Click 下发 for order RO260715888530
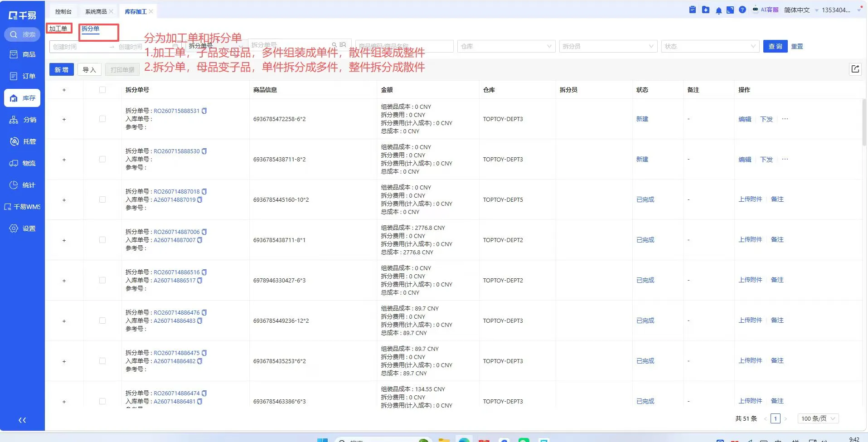Screen dimensions: 868x442 click(766, 160)
